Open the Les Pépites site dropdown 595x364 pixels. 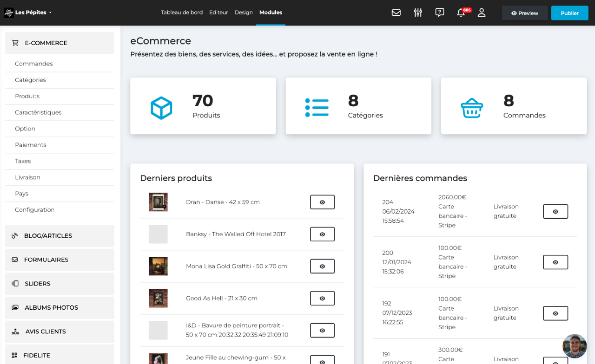31,13
